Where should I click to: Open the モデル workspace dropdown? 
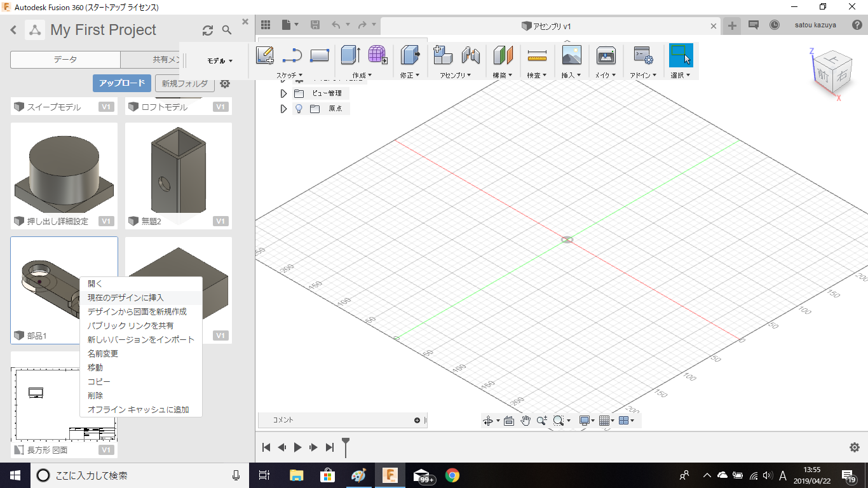click(x=220, y=61)
